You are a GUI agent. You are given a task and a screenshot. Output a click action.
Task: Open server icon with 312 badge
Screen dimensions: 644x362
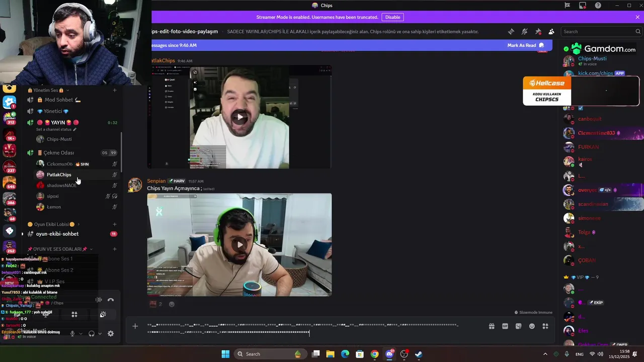(x=10, y=118)
